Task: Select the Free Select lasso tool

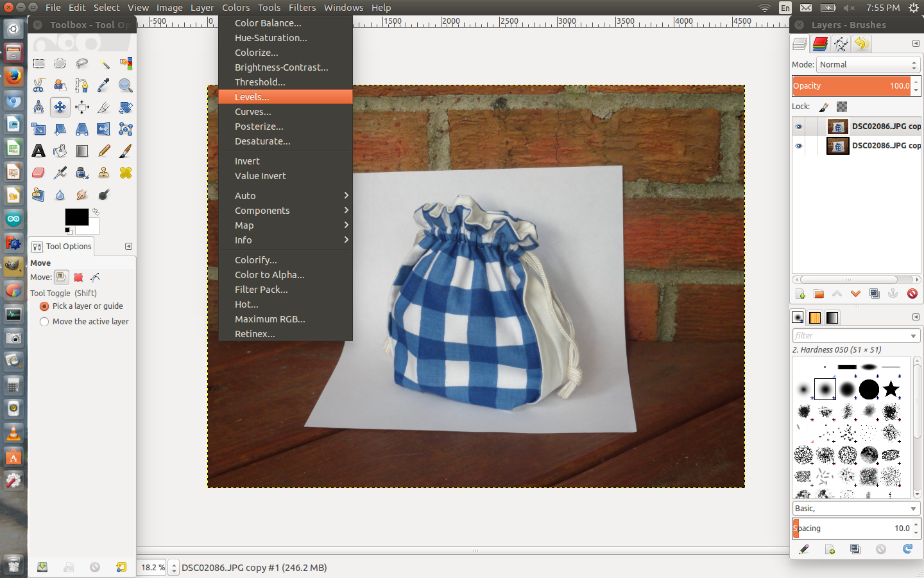Action: (82, 64)
